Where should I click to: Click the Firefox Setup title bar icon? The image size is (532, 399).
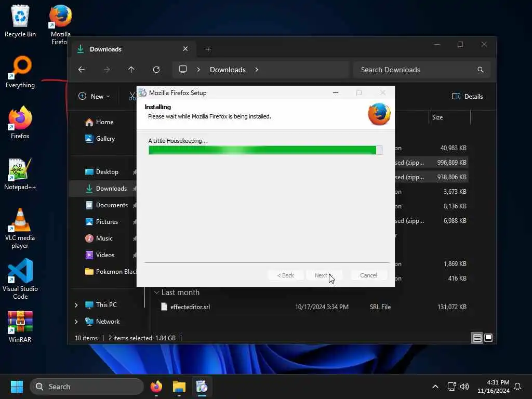click(143, 92)
